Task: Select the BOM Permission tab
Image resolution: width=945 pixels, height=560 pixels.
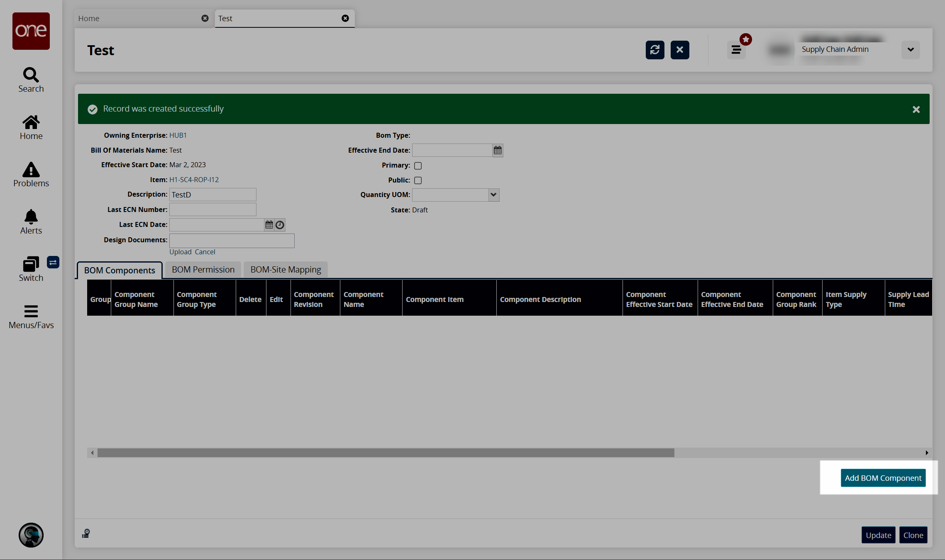Action: point(203,269)
